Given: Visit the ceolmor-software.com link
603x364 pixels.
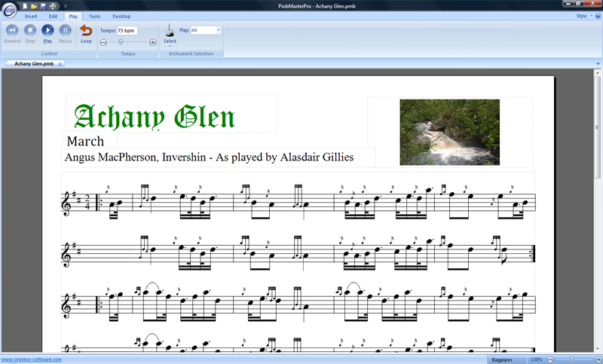Looking at the screenshot, I should pos(31,359).
